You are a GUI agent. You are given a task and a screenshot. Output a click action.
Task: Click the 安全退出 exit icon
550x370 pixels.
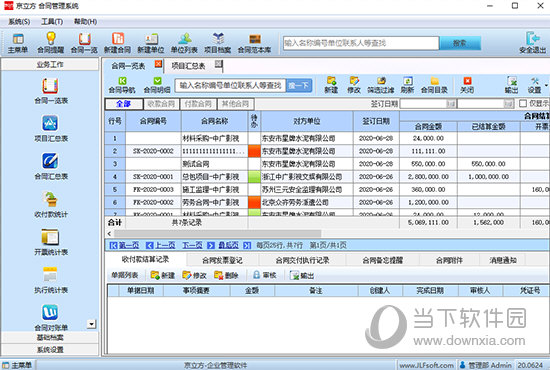point(533,43)
